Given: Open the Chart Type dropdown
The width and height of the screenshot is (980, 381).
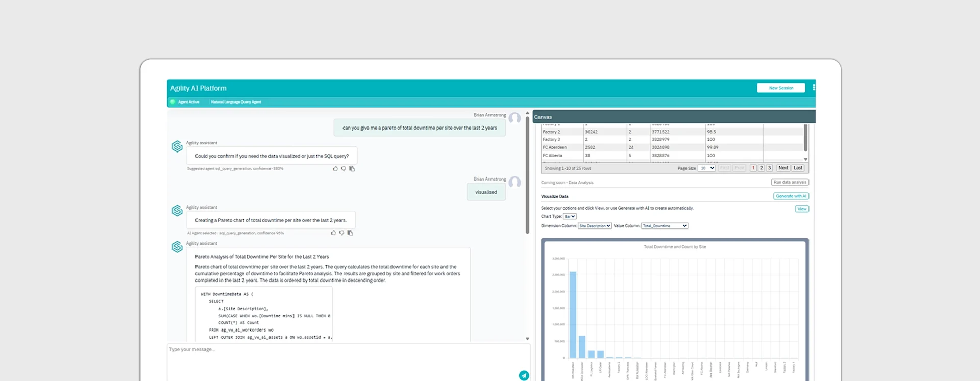Looking at the screenshot, I should tap(570, 216).
